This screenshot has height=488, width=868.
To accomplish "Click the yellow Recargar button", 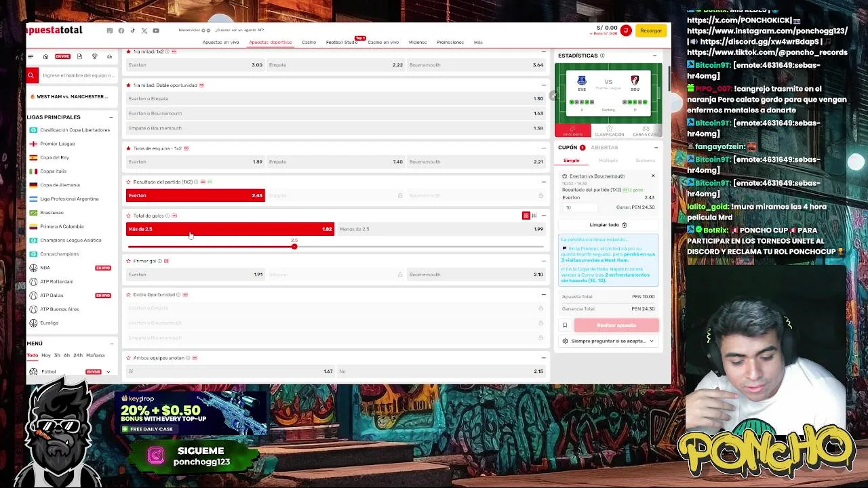I will click(650, 30).
